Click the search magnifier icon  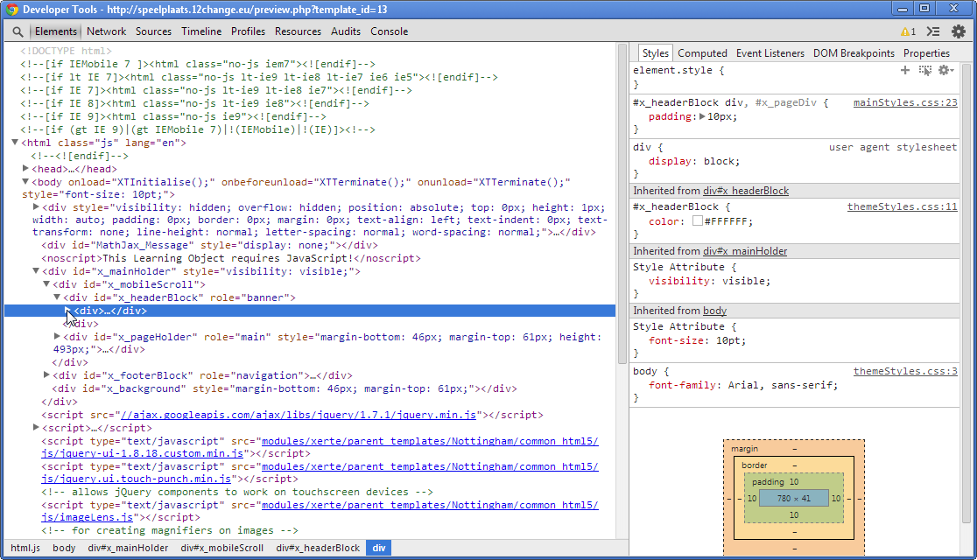[18, 31]
